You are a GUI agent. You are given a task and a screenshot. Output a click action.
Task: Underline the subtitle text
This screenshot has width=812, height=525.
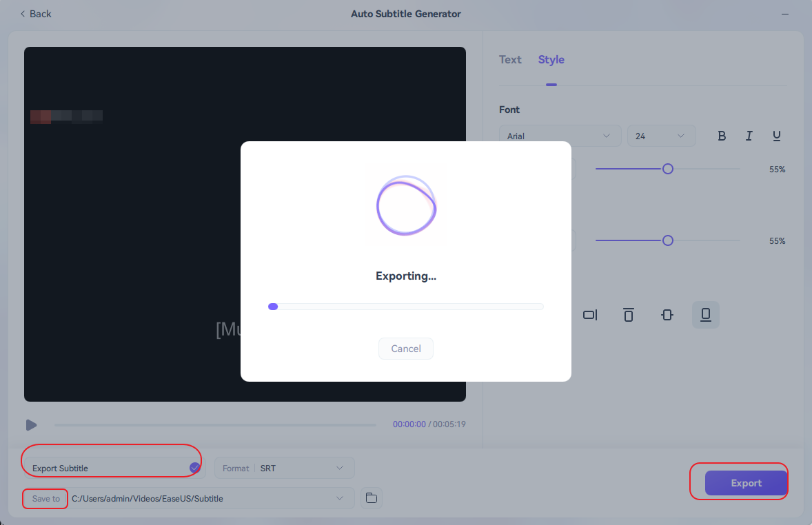click(776, 136)
